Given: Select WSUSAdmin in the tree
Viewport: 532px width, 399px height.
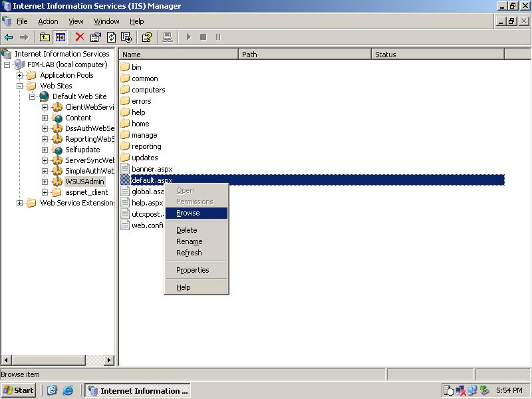Looking at the screenshot, I should (84, 182).
